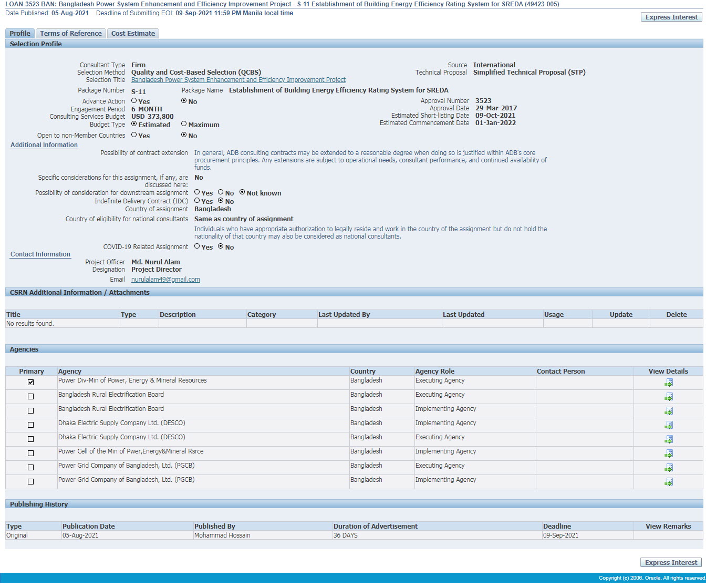
Task: Select No for Indefinite Delivery Contract
Action: pyautogui.click(x=221, y=201)
